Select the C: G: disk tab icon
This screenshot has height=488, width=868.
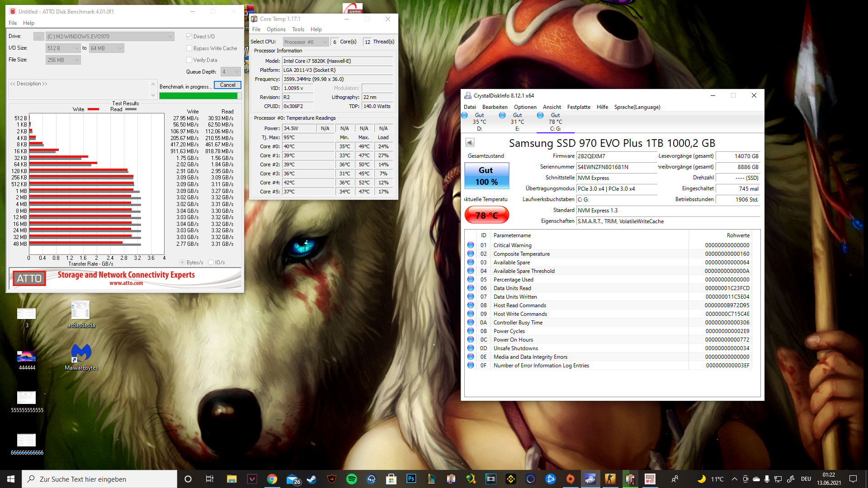pyautogui.click(x=540, y=116)
